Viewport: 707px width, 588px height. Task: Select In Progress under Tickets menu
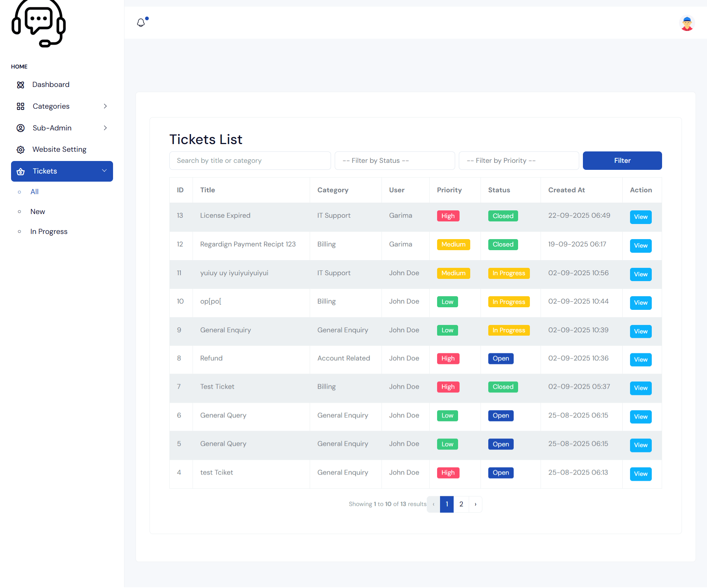coord(49,231)
